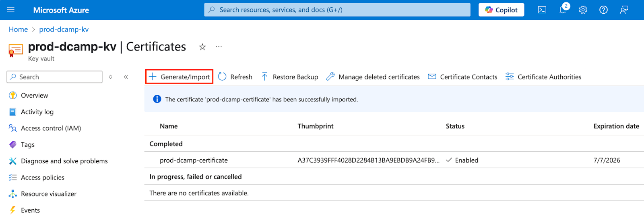This screenshot has height=223, width=644.
Task: Click the Diagnose tools cross icon
Action: (x=13, y=161)
